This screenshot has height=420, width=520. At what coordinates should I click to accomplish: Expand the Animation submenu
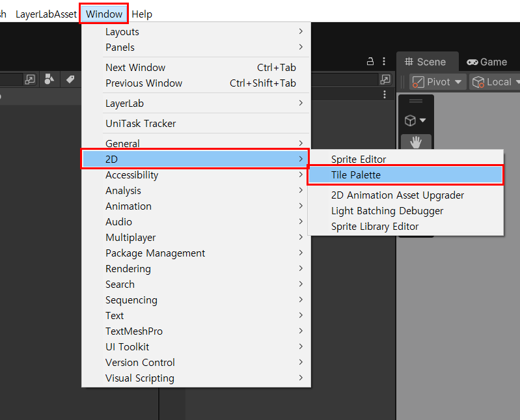coord(196,206)
